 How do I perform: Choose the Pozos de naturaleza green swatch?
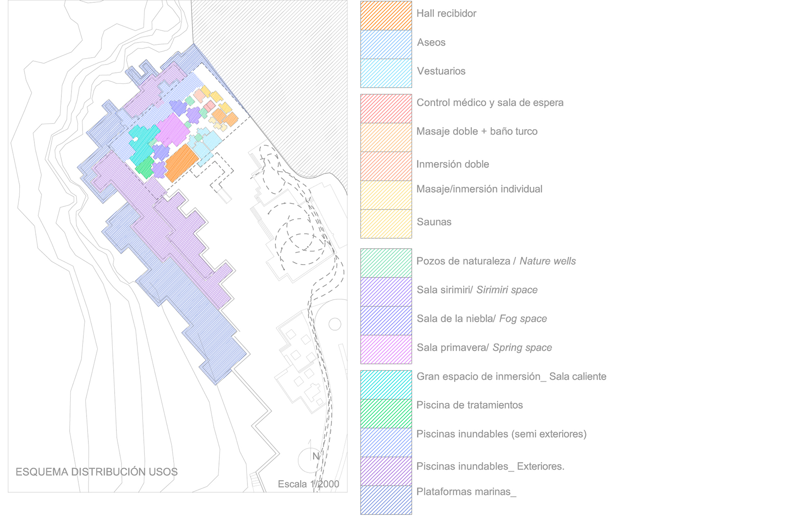click(x=386, y=263)
